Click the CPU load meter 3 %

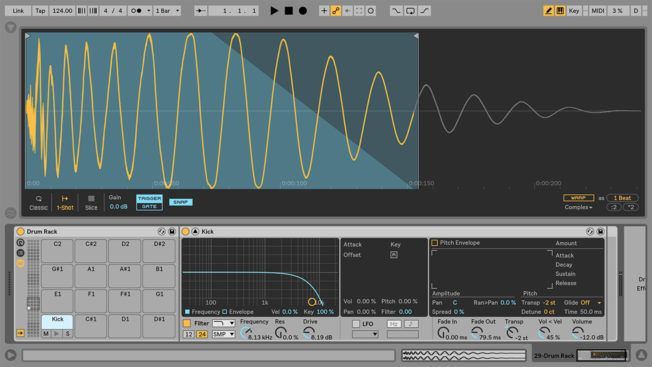pyautogui.click(x=617, y=11)
